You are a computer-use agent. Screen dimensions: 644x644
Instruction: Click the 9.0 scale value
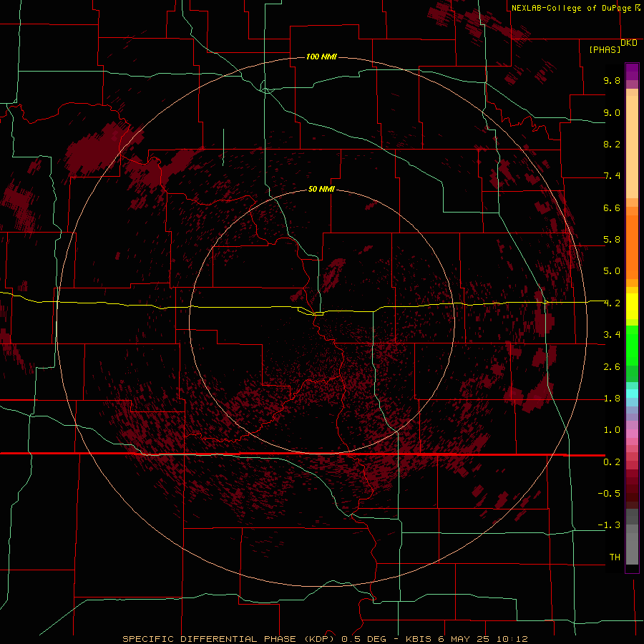(x=612, y=112)
